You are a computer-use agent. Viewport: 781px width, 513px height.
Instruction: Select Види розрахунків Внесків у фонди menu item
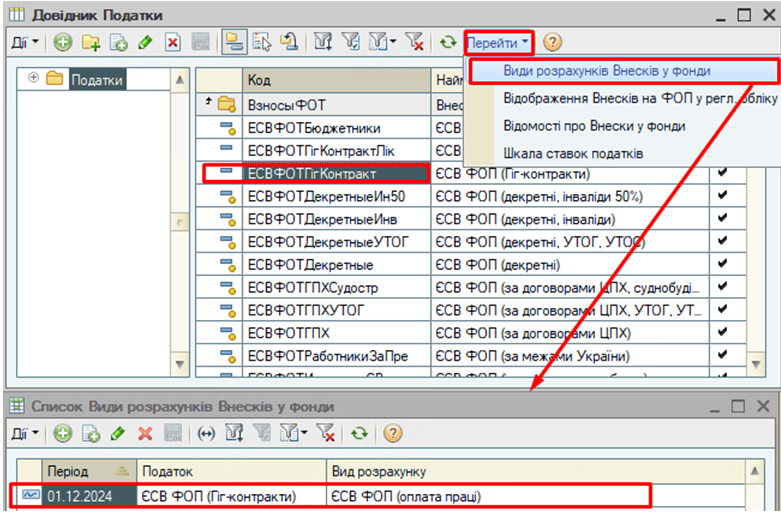[x=592, y=72]
